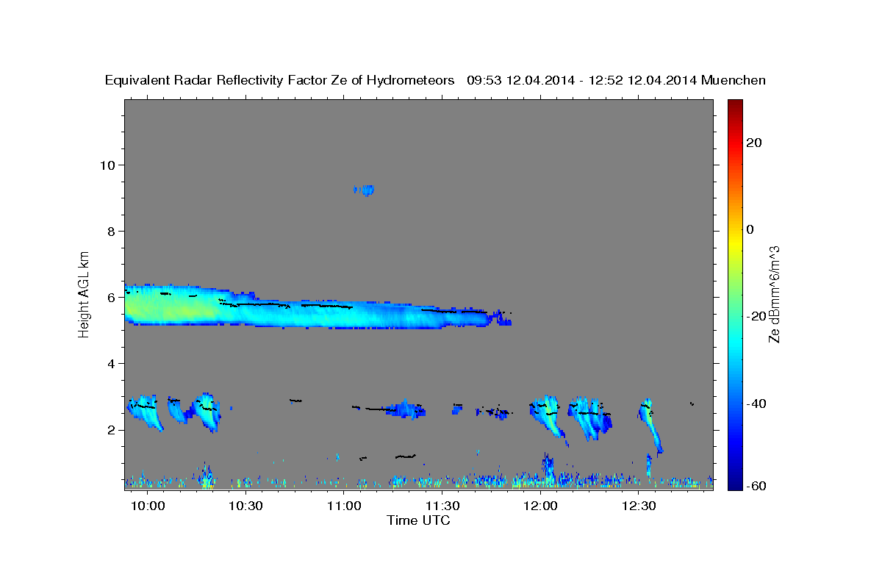Click the falling streak echo near 12:30
The height and width of the screenshot is (588, 882).
650,426
